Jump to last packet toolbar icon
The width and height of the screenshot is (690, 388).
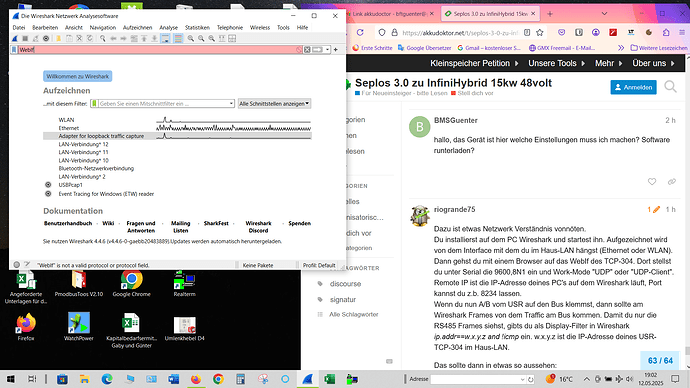point(154,39)
